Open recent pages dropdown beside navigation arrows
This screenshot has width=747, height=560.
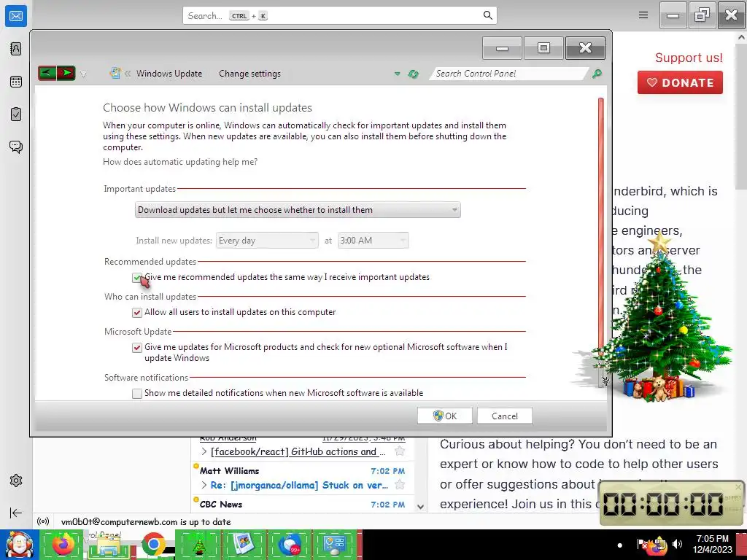83,74
